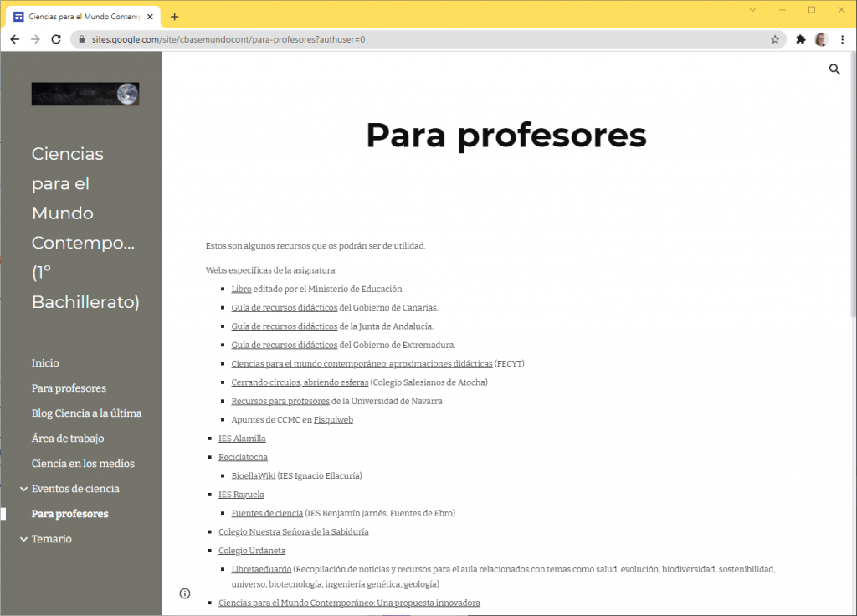857x616 pixels.
Task: Open Guía de recursos didácticos for Extremadura
Action: tap(285, 345)
